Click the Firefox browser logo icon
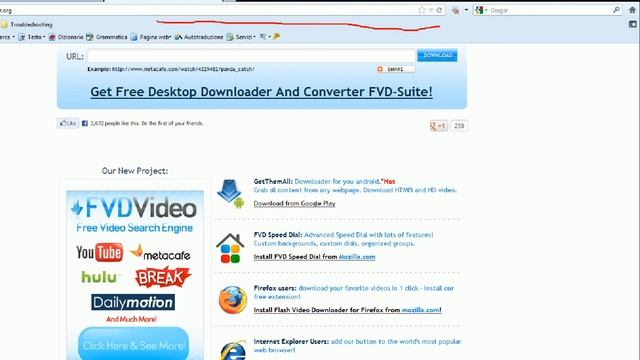 pos(232,300)
